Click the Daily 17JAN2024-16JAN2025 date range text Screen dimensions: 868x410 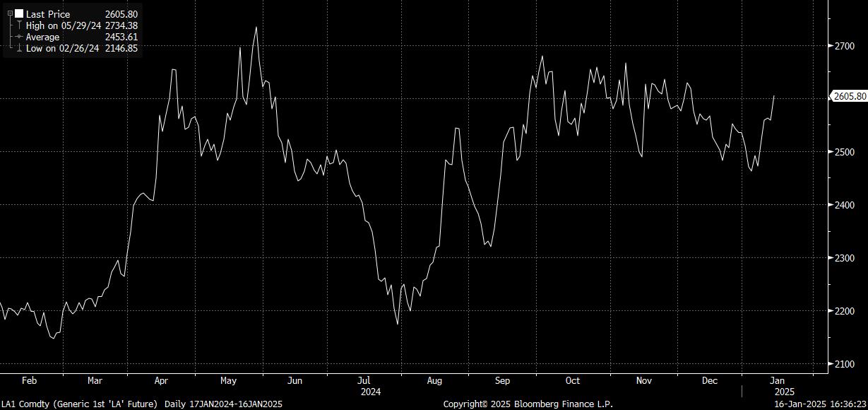223,404
